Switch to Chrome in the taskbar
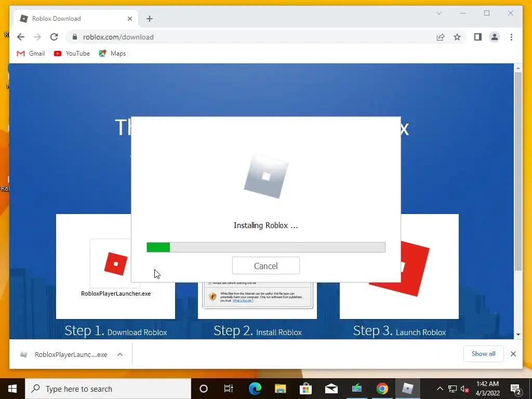The height and width of the screenshot is (399, 532). point(382,389)
